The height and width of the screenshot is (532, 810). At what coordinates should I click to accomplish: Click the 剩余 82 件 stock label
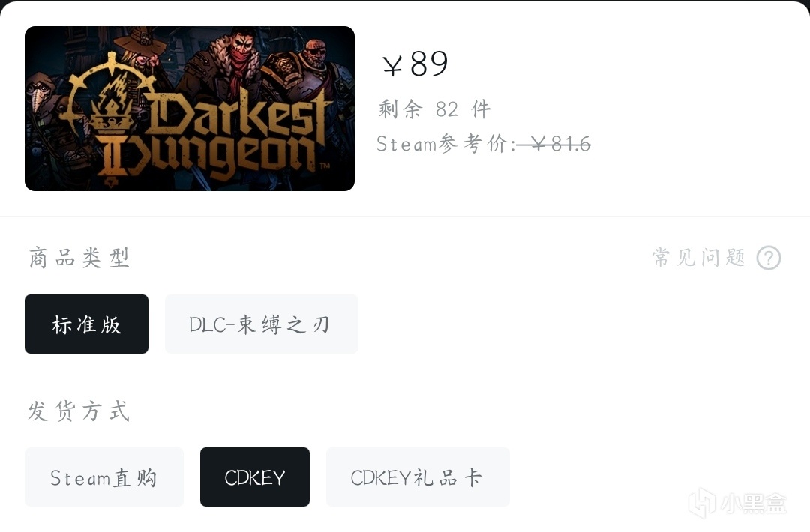coord(434,109)
